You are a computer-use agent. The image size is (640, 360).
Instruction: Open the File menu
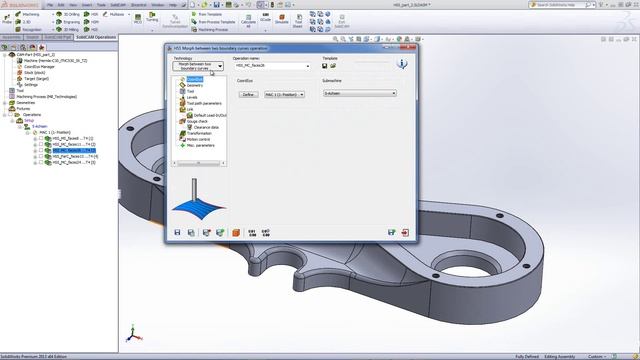50,5
